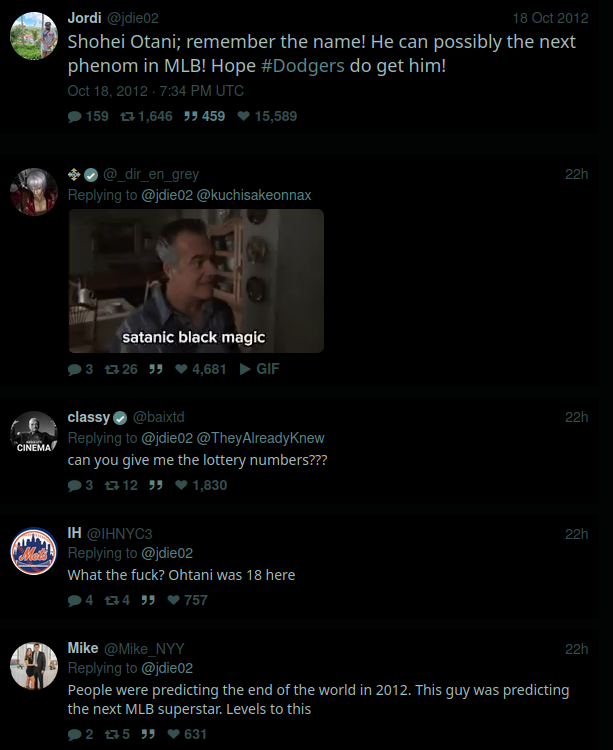This screenshot has height=750, width=613.
Task: Open the #Dodgers hashtag link
Action: (303, 66)
